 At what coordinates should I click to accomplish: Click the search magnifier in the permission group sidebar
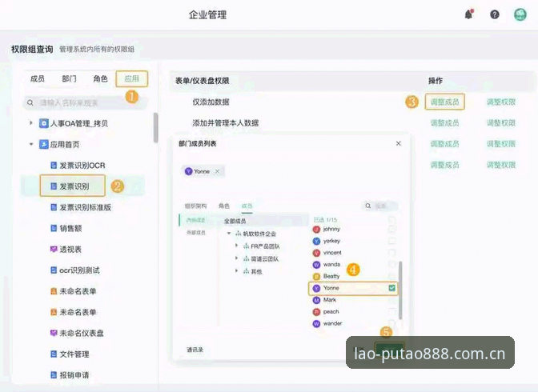[30, 102]
